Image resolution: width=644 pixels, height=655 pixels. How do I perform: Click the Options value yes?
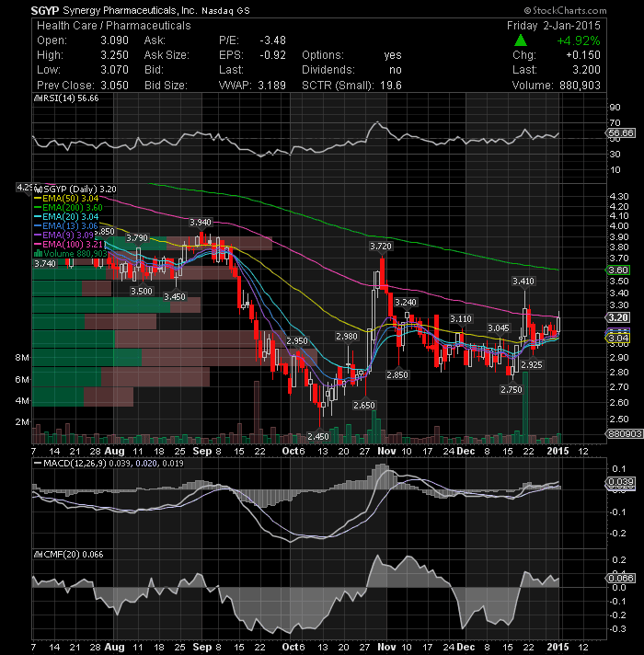[x=393, y=55]
